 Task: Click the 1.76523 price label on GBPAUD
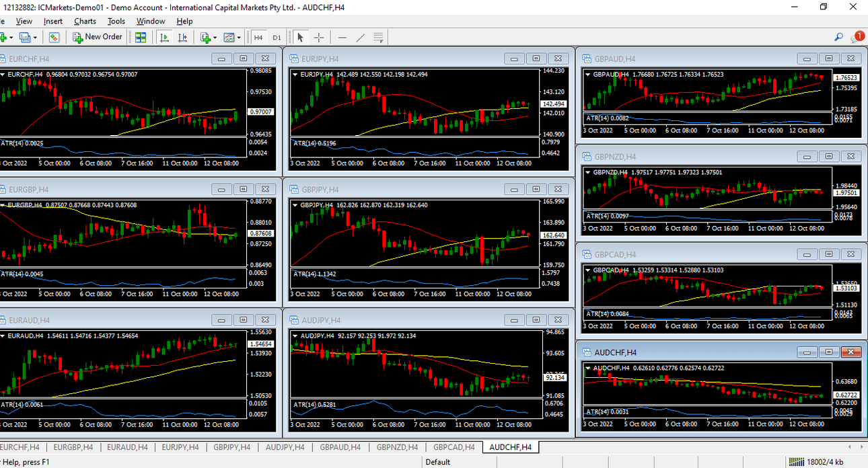coord(846,78)
